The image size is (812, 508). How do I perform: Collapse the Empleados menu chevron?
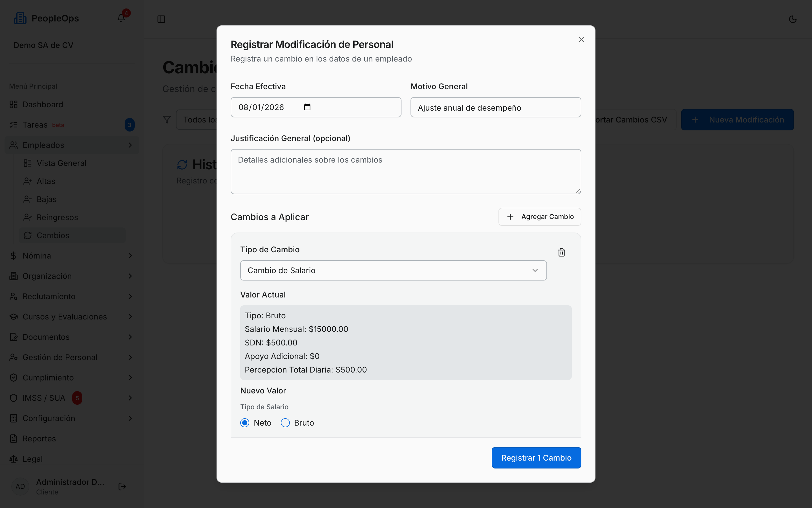pos(130,145)
